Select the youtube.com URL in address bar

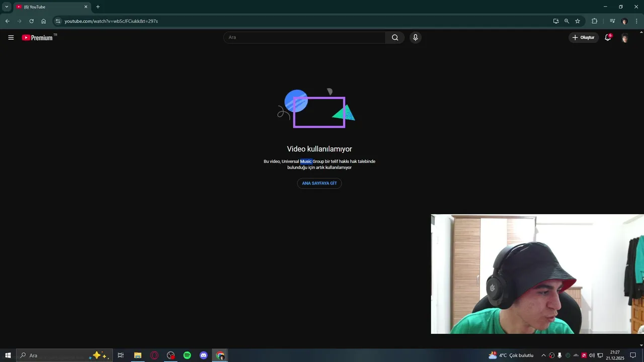pyautogui.click(x=111, y=21)
